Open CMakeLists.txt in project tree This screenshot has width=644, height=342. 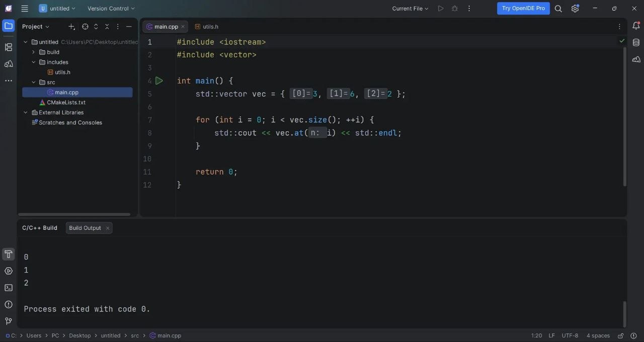[66, 103]
